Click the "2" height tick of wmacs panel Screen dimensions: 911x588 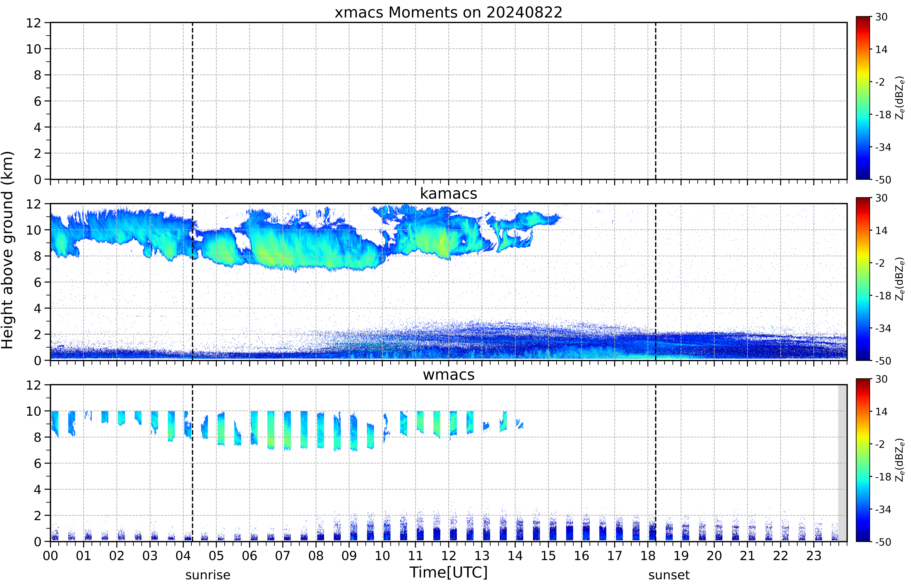37,515
